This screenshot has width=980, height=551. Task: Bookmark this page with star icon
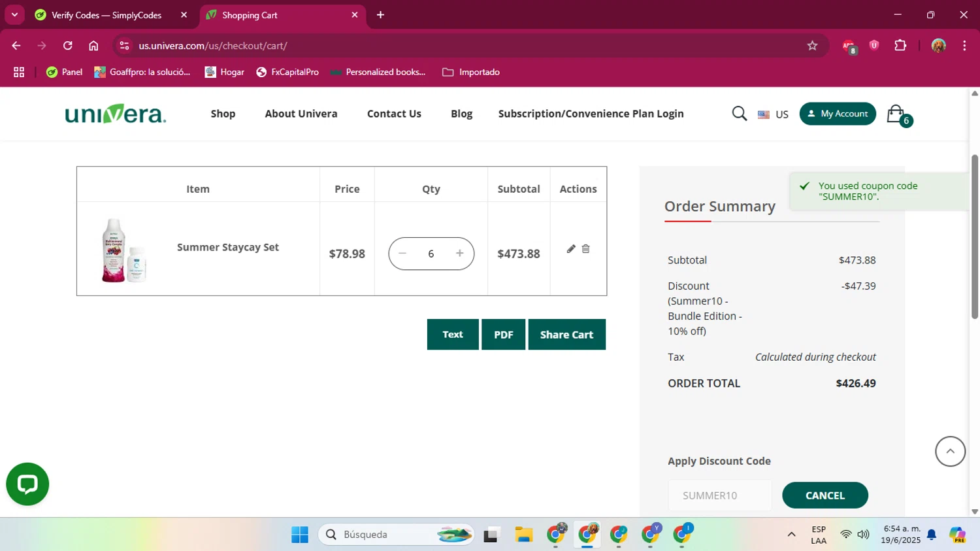(x=812, y=46)
